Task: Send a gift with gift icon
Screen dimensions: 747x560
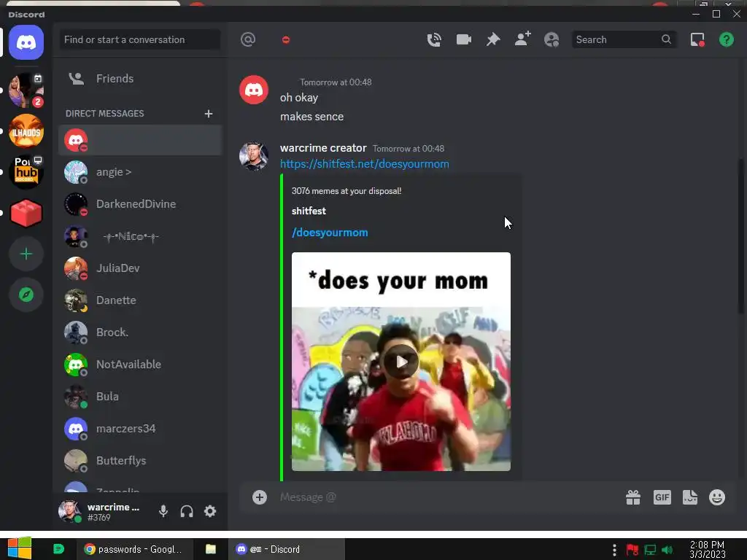Action: 633,497
